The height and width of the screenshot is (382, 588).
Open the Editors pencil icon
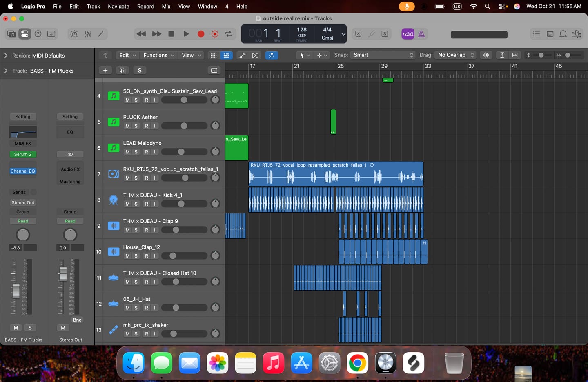click(100, 34)
